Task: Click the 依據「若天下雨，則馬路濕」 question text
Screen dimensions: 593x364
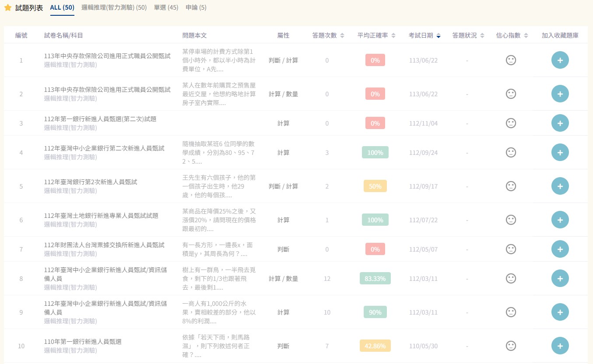Action: [216, 346]
